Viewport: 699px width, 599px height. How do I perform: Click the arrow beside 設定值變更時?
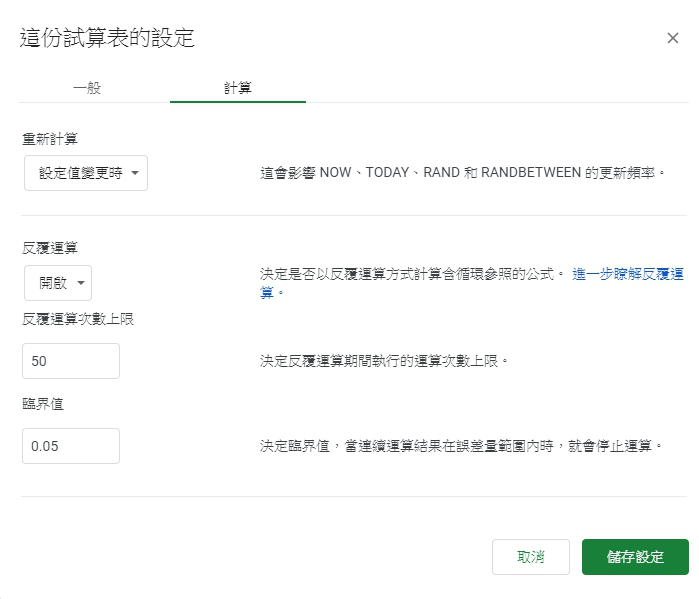135,173
